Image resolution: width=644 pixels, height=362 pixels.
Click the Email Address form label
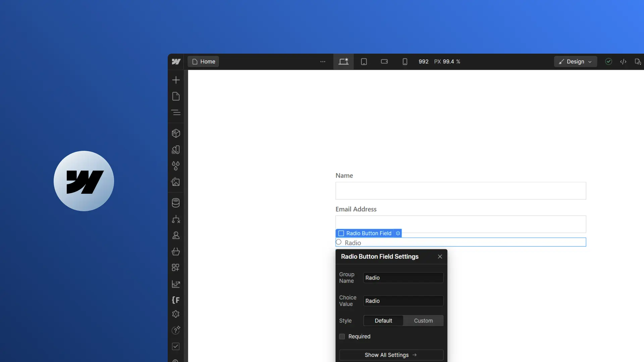click(x=356, y=209)
